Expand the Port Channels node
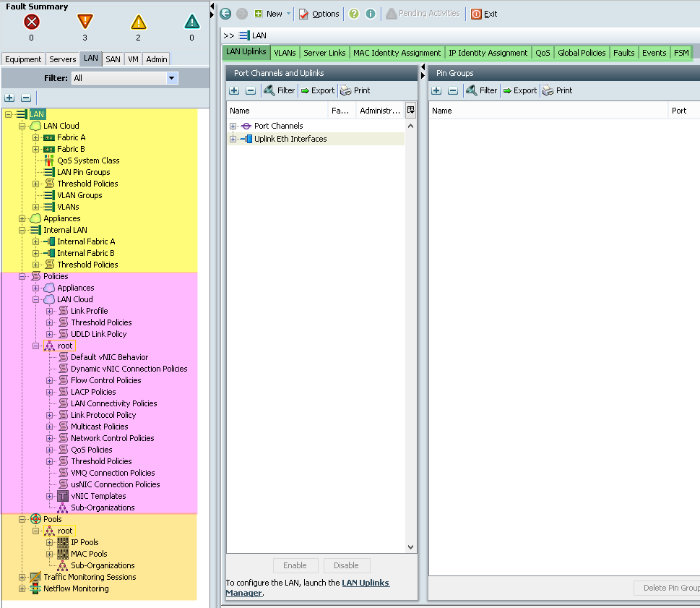 [x=233, y=127]
